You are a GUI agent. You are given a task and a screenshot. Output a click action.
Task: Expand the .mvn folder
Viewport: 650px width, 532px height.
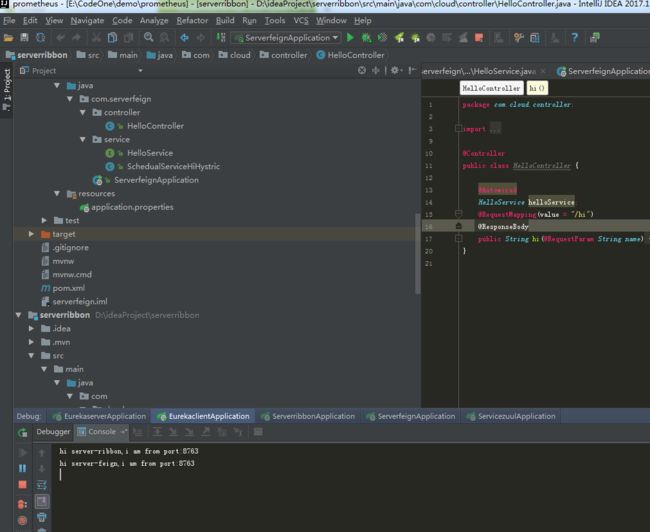31,343
